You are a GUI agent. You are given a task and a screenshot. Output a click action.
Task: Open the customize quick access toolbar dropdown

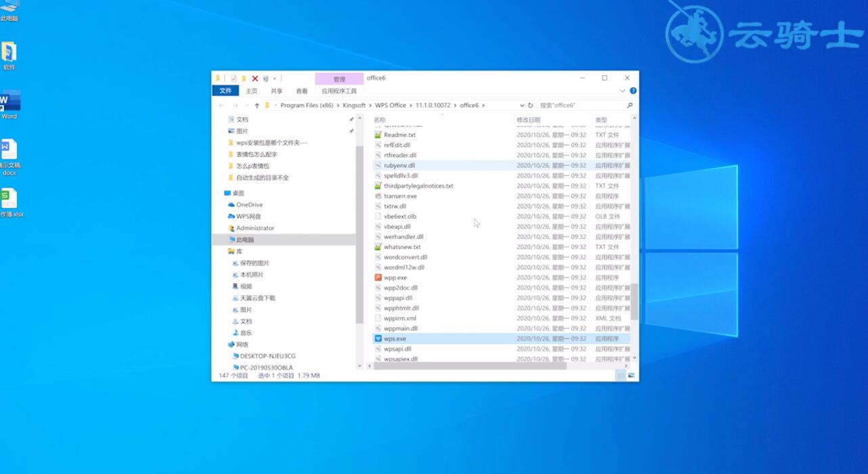(274, 79)
